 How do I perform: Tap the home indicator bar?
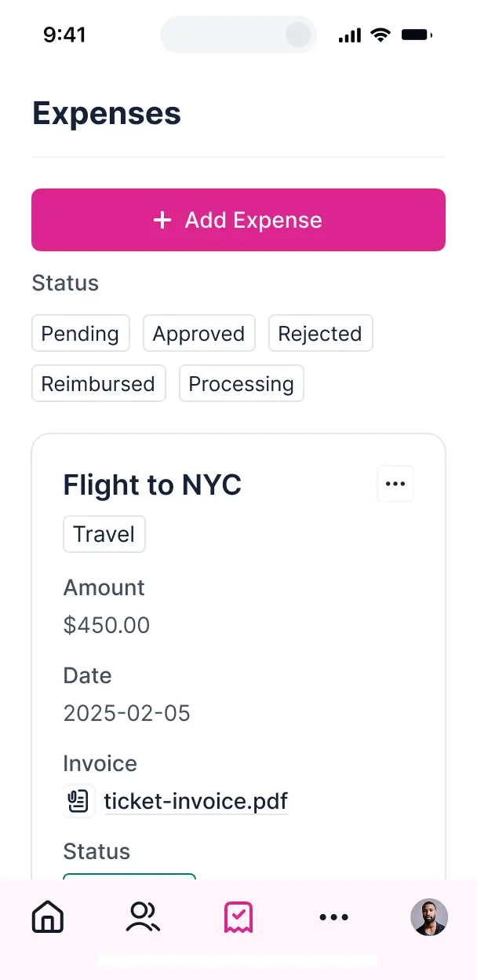coord(238,961)
